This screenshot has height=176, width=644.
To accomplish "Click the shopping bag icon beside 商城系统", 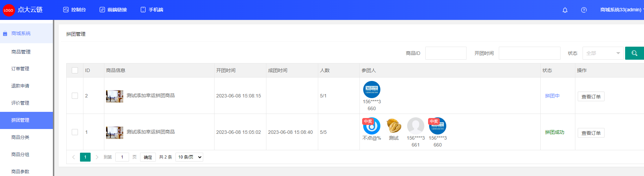I will (5, 34).
